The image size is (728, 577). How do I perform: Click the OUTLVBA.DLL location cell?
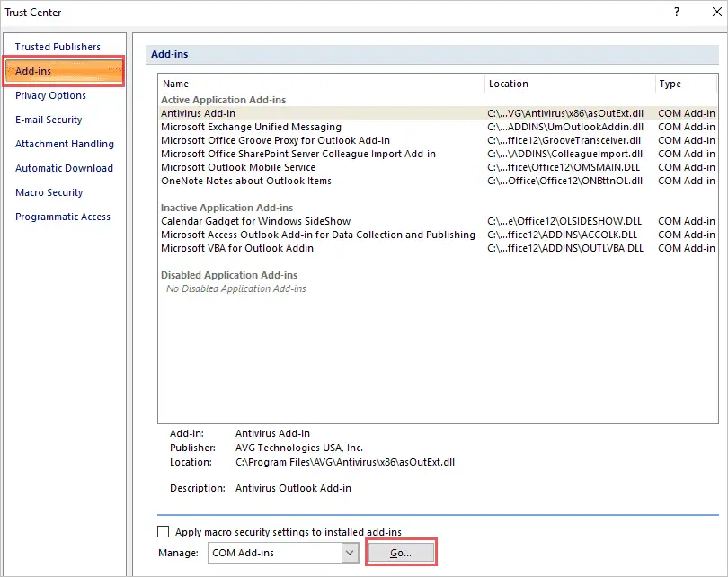click(565, 248)
